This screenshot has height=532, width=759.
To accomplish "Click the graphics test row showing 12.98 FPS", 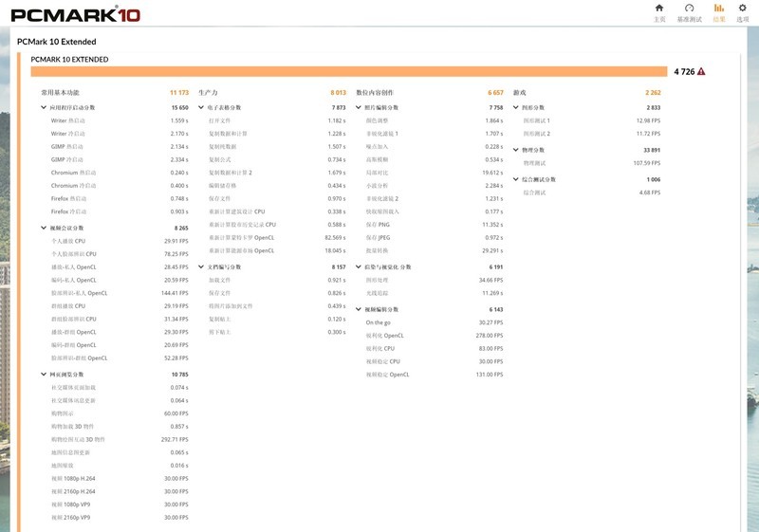I will (591, 120).
